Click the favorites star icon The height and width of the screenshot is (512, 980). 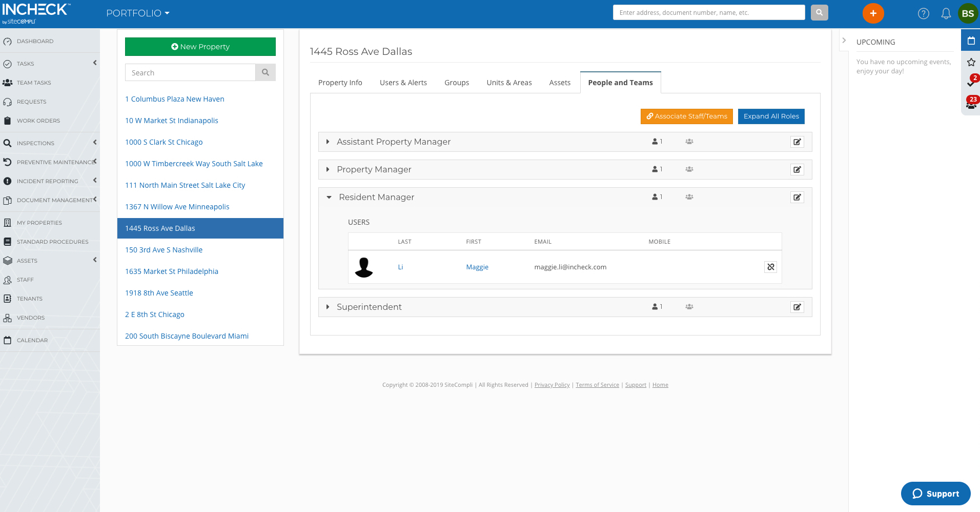pos(971,62)
